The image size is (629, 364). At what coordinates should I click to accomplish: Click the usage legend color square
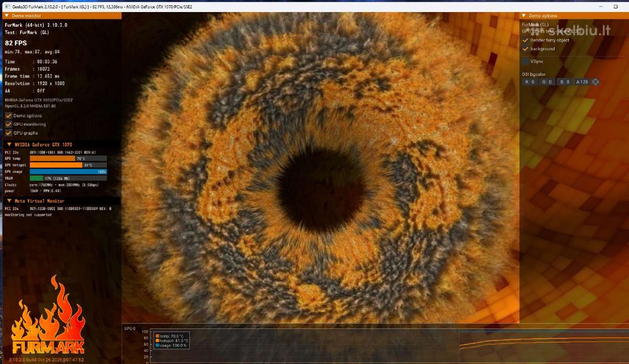157,346
